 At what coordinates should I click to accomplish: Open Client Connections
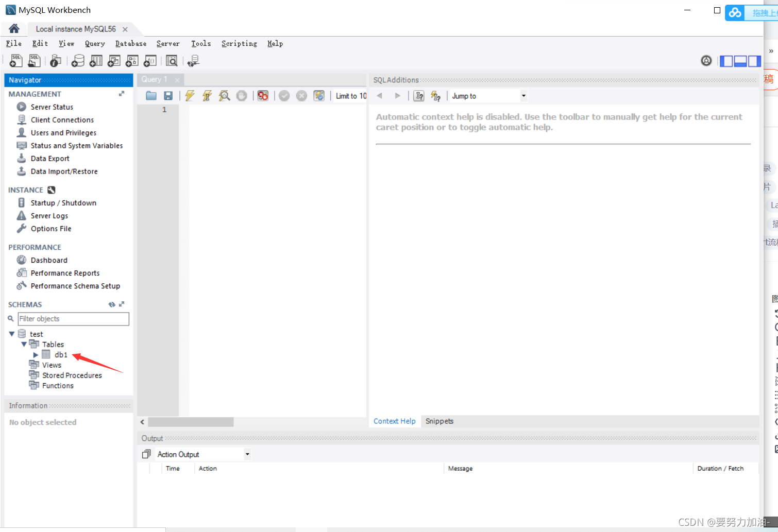(62, 120)
